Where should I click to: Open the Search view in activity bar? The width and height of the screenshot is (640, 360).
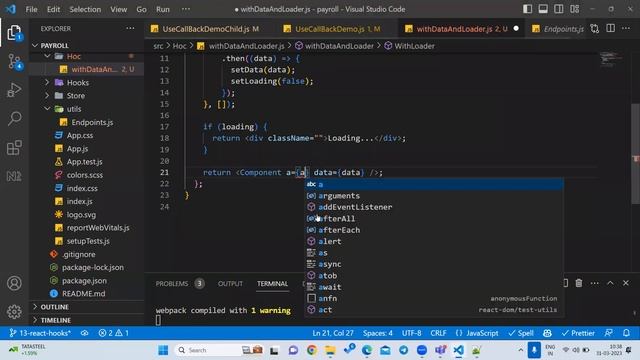14,119
